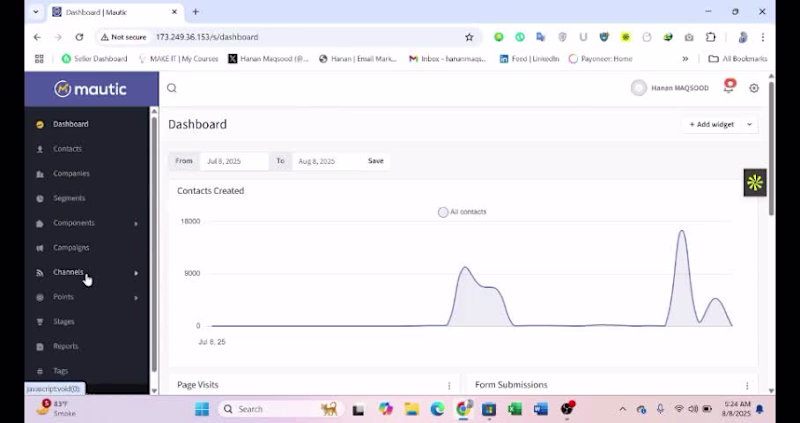Toggle the All contacts legend item
The width and height of the screenshot is (800, 423).
pos(462,212)
